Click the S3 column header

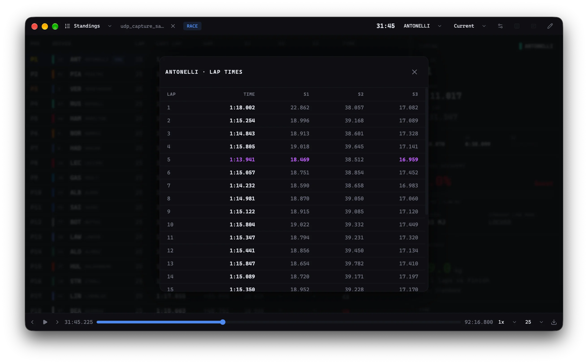point(415,94)
